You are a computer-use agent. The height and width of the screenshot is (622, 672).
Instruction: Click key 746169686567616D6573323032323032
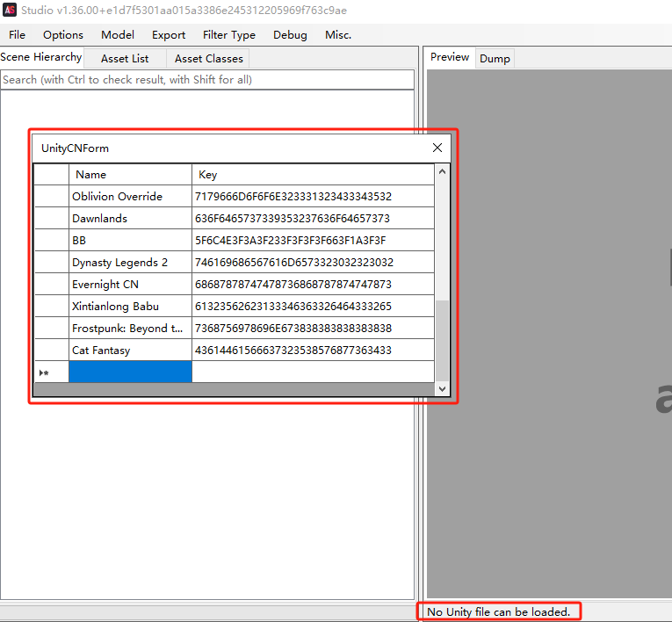(x=313, y=263)
